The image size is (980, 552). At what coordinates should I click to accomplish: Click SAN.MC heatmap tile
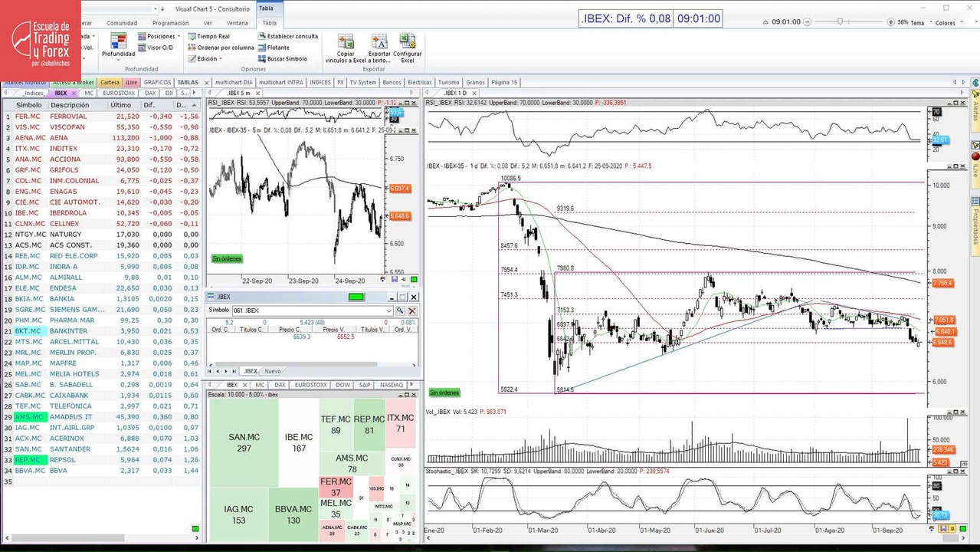(x=244, y=442)
